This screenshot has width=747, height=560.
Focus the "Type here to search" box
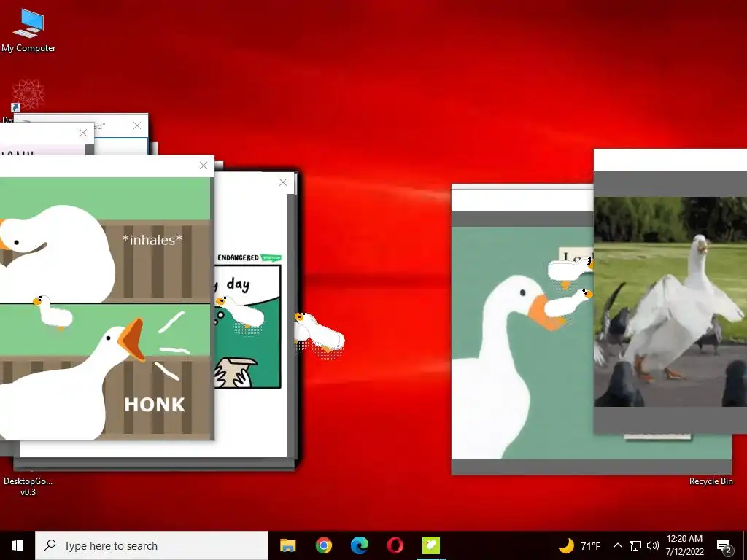point(152,545)
